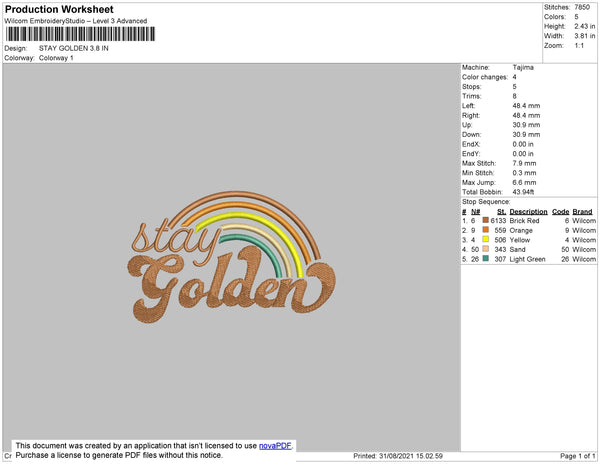Click the Zoom value 1:1
This screenshot has height=464, width=600.
(579, 46)
